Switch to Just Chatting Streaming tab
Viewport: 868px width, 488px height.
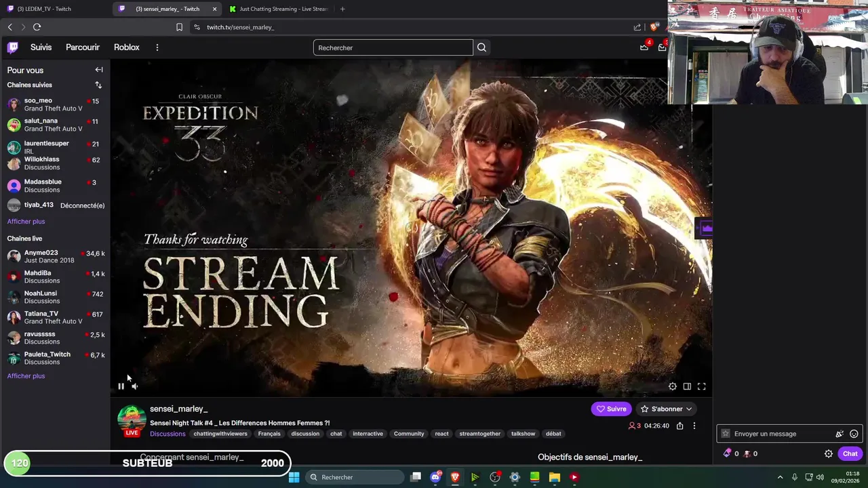click(x=278, y=9)
